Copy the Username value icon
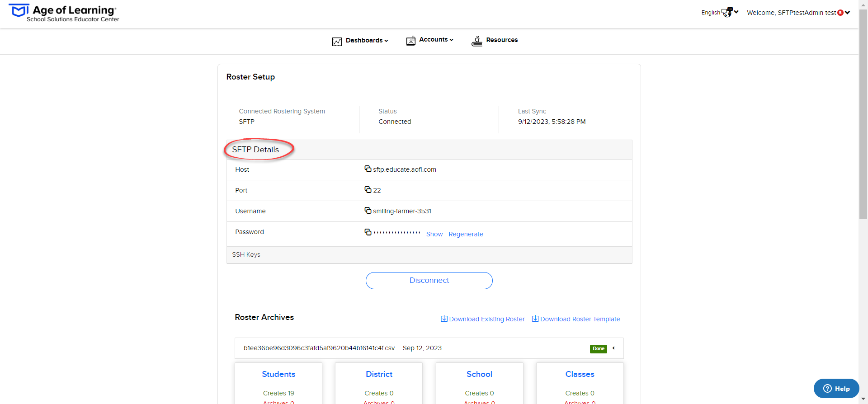 tap(368, 211)
